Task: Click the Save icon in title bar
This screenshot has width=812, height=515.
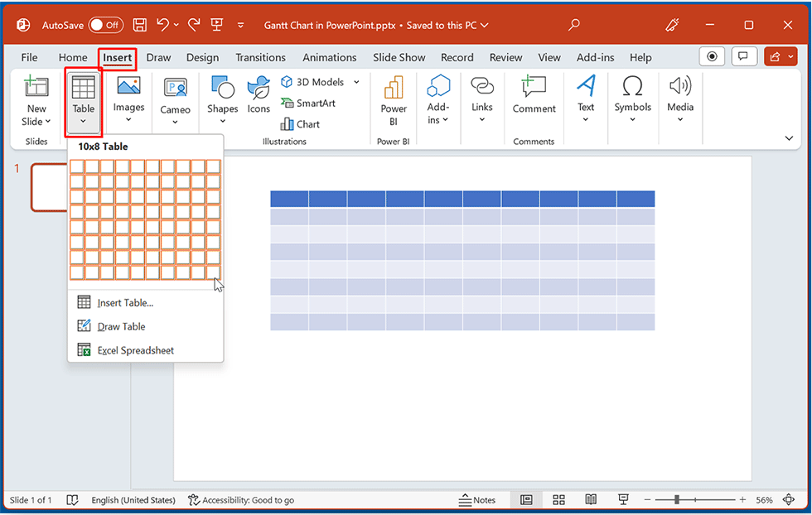Action: point(140,25)
